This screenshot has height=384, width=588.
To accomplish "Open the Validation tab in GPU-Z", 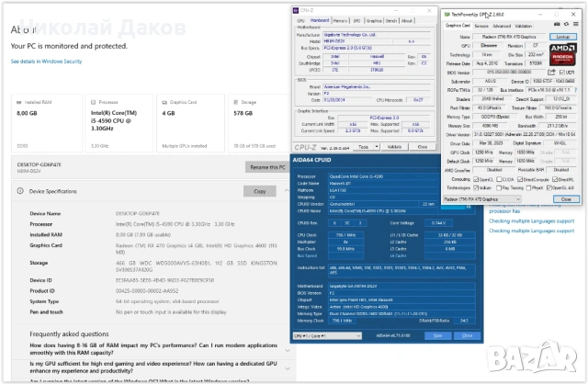I will (x=523, y=26).
